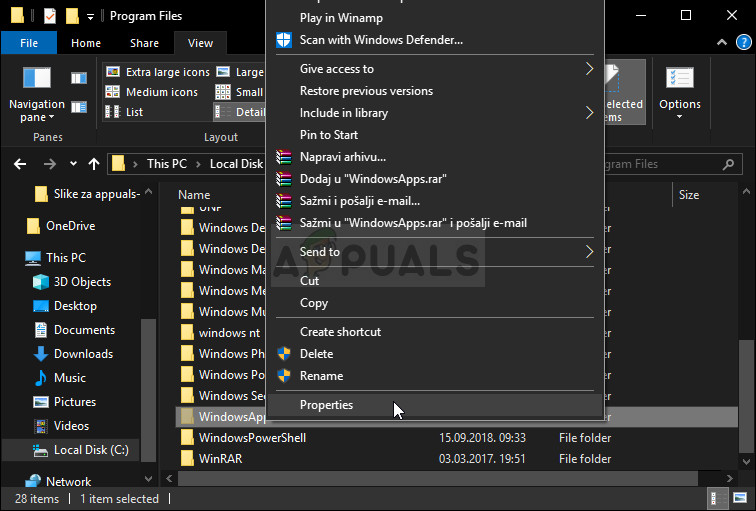Expand the Send to submenu

pos(434,252)
